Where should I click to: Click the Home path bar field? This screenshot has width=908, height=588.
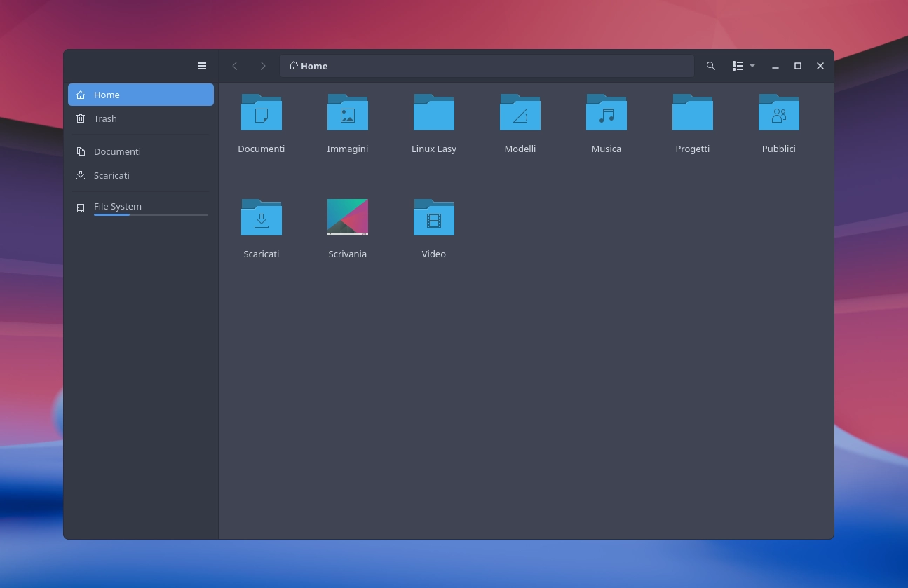(x=487, y=66)
